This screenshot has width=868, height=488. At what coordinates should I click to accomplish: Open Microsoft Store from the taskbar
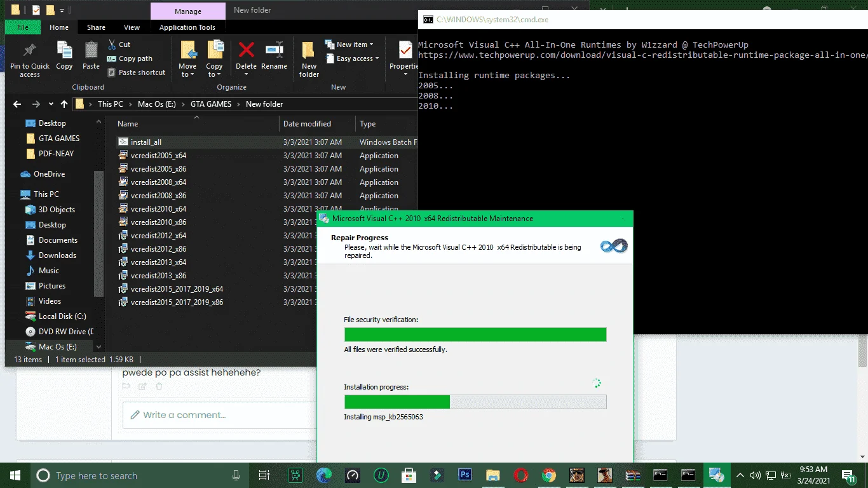click(x=409, y=475)
